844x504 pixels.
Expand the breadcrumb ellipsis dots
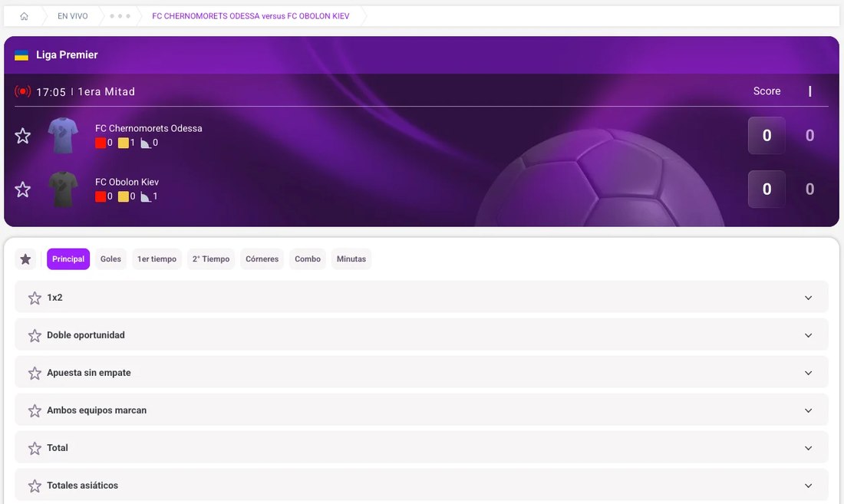[x=120, y=16]
